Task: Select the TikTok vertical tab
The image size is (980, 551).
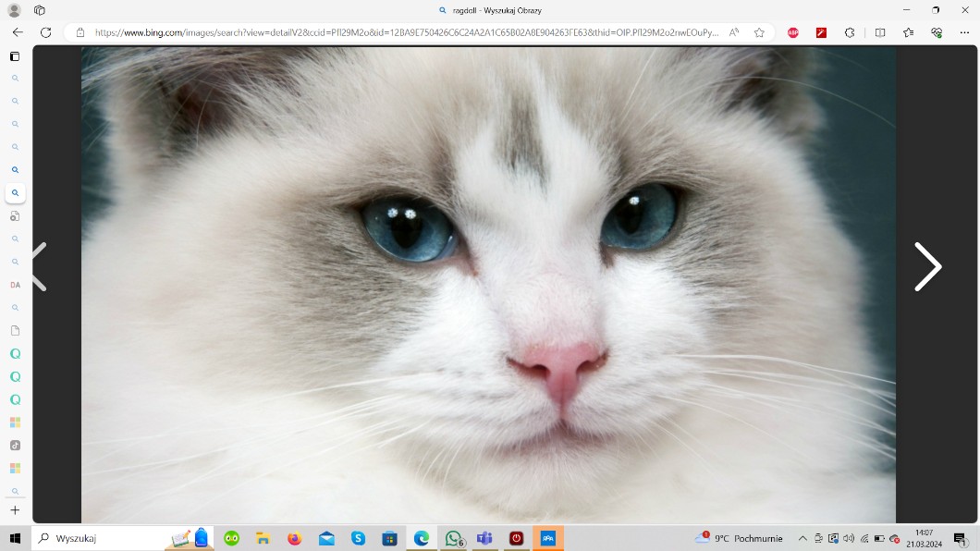Action: click(x=15, y=445)
